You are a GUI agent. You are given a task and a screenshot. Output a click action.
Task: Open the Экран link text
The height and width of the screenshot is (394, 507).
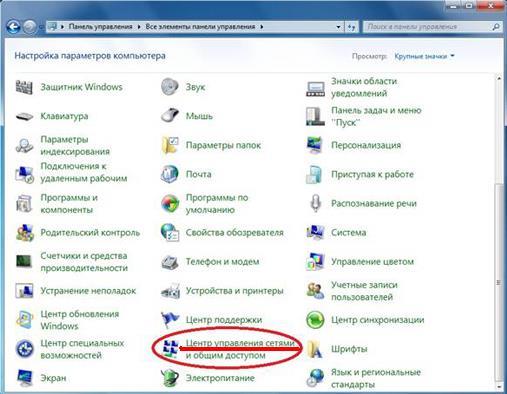click(53, 378)
